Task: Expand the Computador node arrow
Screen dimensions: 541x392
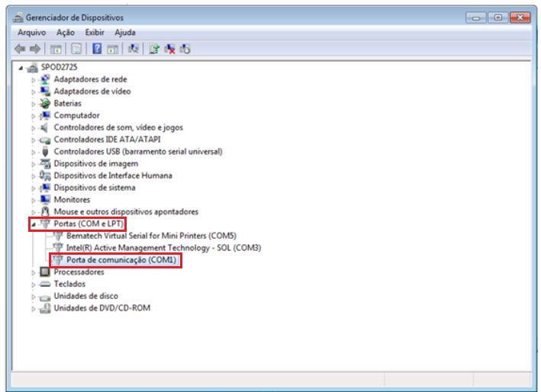Action: 34,117
